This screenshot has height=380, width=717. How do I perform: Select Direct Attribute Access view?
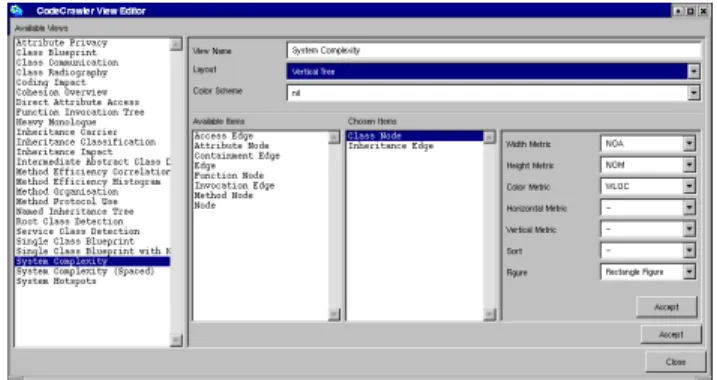[x=77, y=102]
